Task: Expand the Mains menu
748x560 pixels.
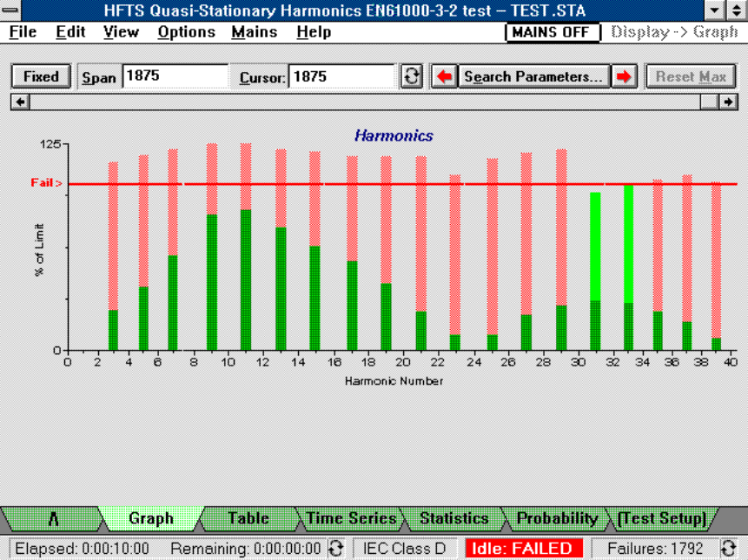Action: pos(254,32)
